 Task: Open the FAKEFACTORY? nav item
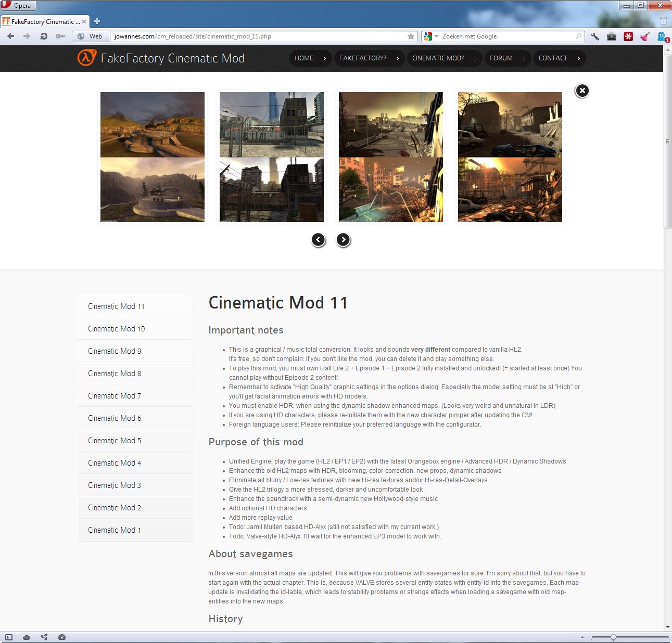tap(369, 58)
